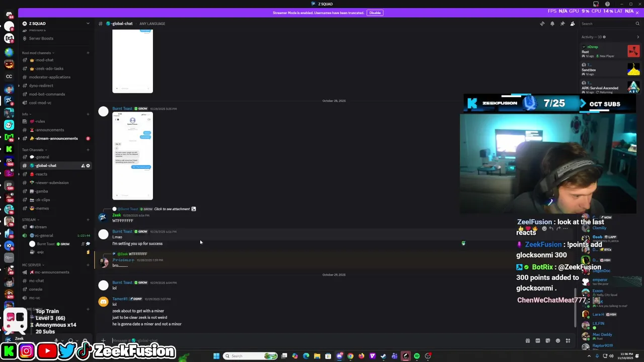Open the zk-clips channel

coord(55,200)
